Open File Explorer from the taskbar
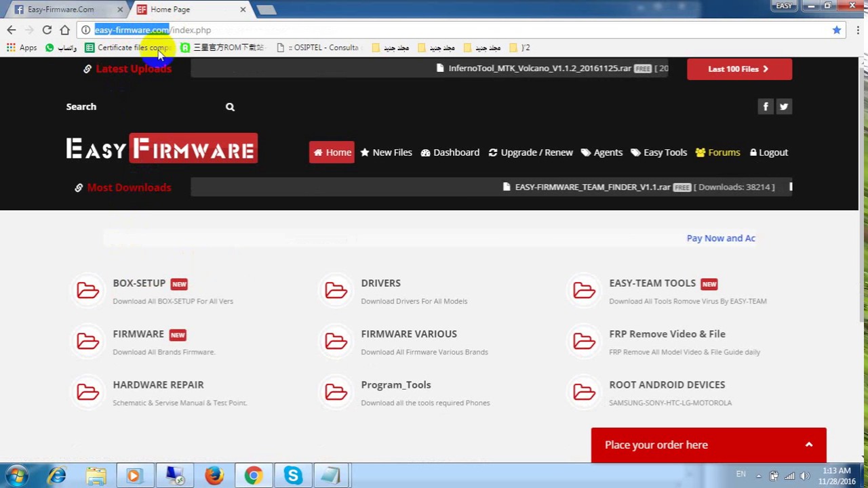Image resolution: width=868 pixels, height=488 pixels. click(x=96, y=476)
